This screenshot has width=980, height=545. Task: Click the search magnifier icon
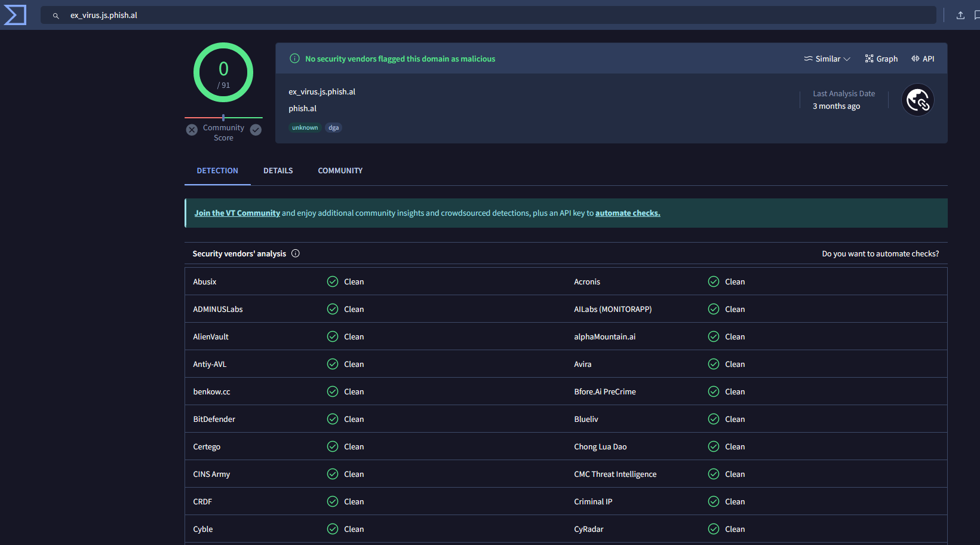[x=56, y=16]
